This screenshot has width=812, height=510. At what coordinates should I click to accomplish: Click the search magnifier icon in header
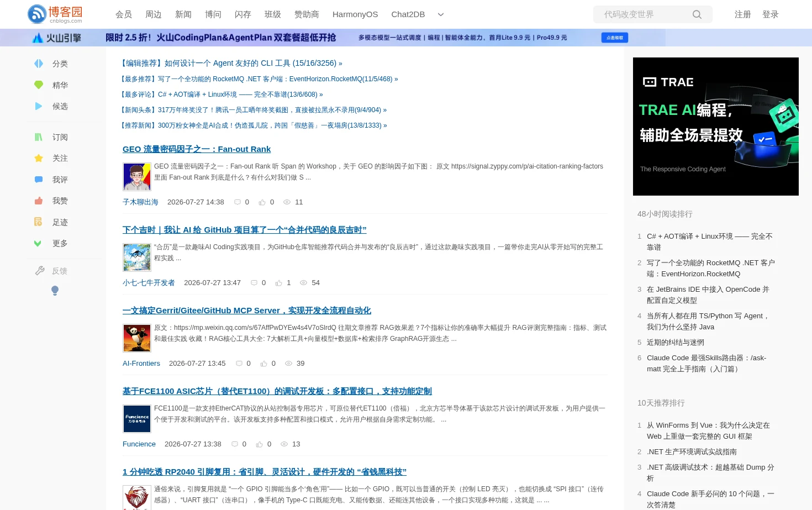point(697,14)
